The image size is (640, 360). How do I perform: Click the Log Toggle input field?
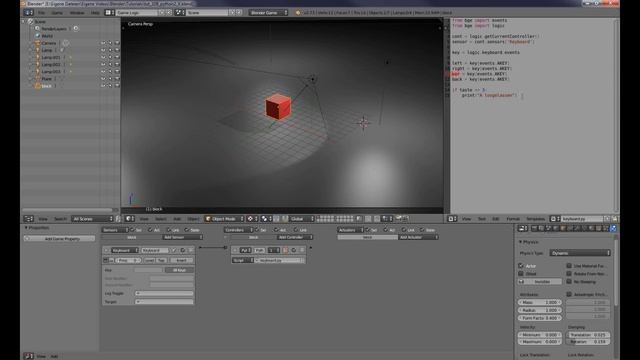point(164,293)
